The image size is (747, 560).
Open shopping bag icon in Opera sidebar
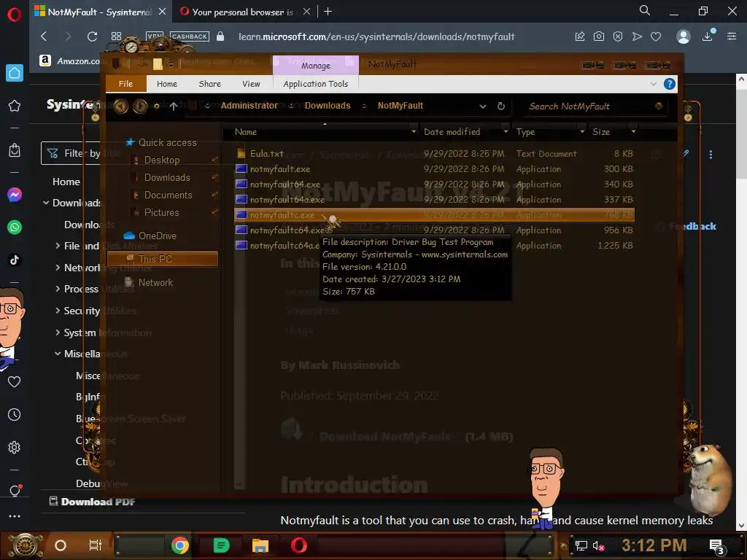pos(15,150)
